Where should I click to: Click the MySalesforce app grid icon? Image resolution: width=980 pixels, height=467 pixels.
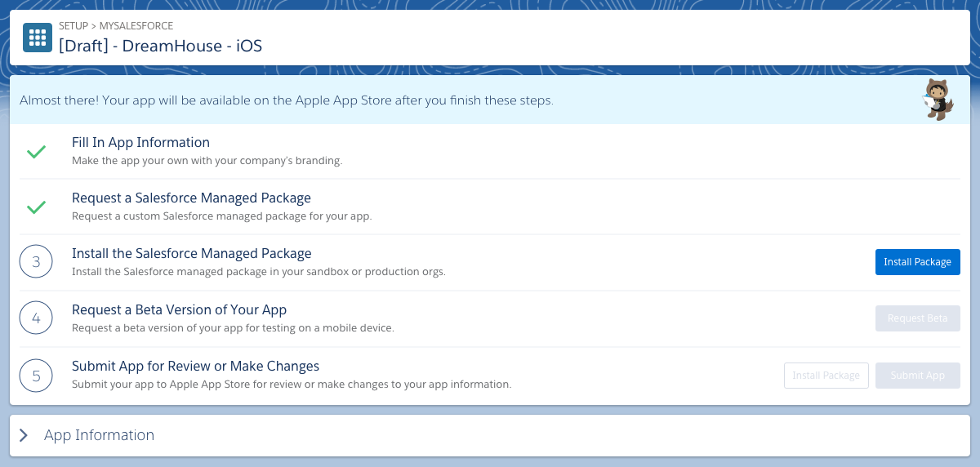[x=38, y=38]
